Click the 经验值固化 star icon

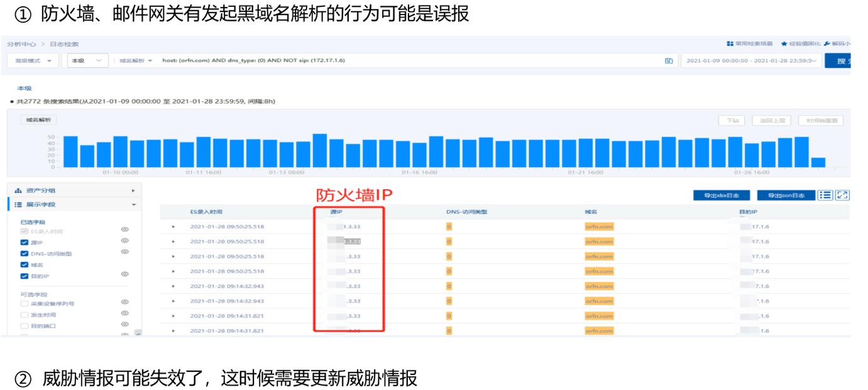click(784, 44)
